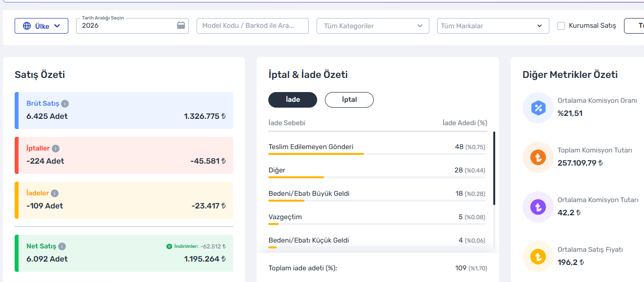644x282 pixels.
Task: Click the İade Sebebi column header
Action: coord(287,123)
